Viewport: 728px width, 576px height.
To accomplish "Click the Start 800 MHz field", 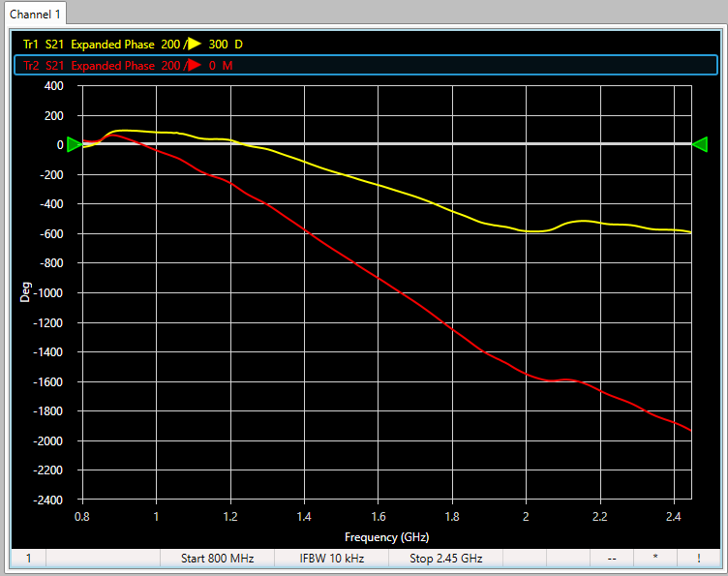I will (x=216, y=559).
